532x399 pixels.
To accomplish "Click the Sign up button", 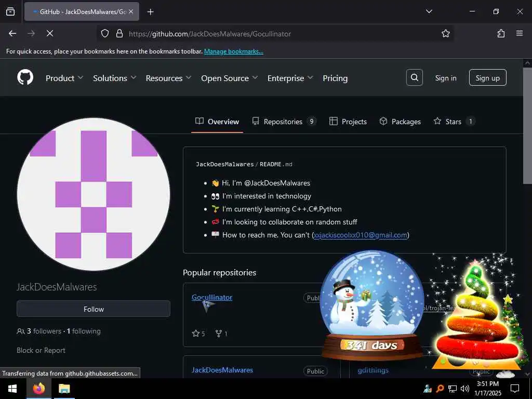I will tap(487, 78).
